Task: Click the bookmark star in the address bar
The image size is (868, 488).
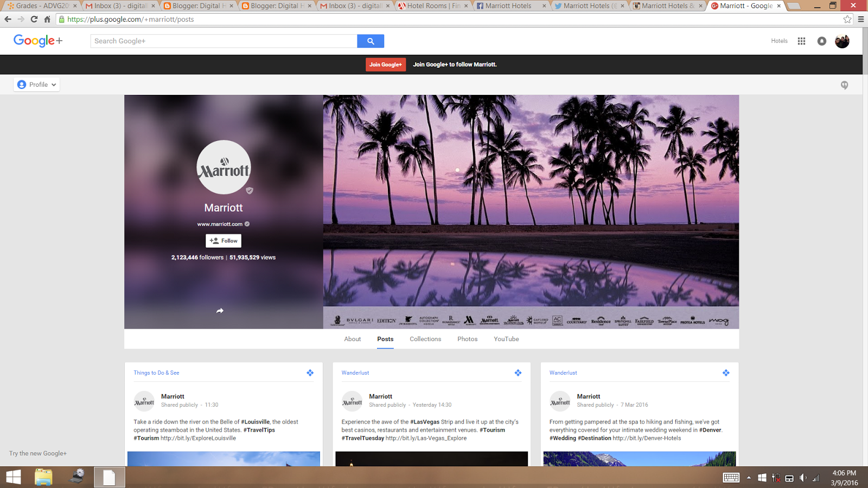Action: tap(847, 18)
